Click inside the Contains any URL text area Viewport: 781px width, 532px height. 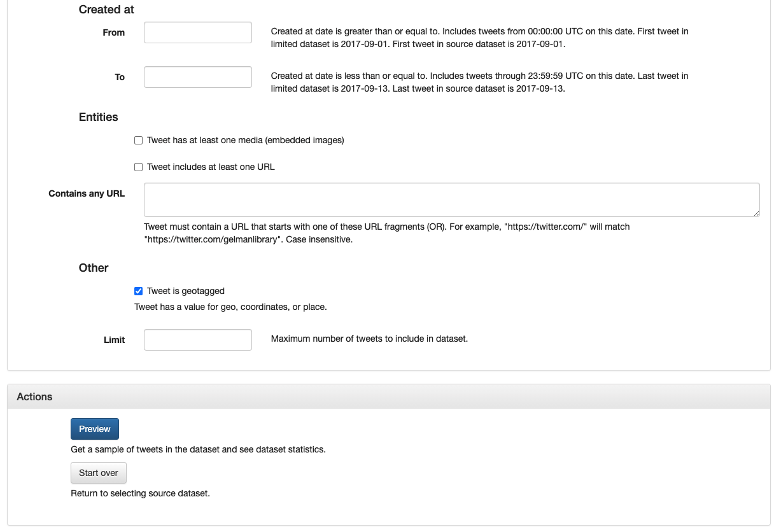(451, 199)
